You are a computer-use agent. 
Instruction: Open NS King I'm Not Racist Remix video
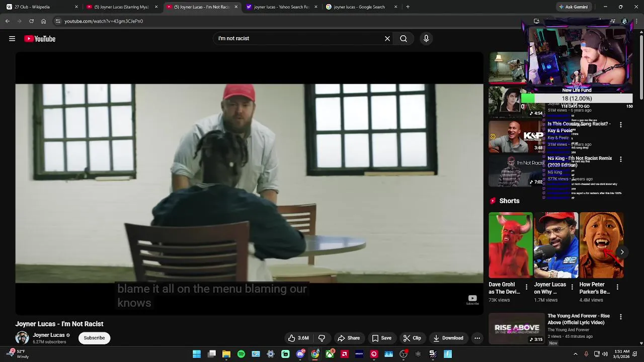point(517,171)
